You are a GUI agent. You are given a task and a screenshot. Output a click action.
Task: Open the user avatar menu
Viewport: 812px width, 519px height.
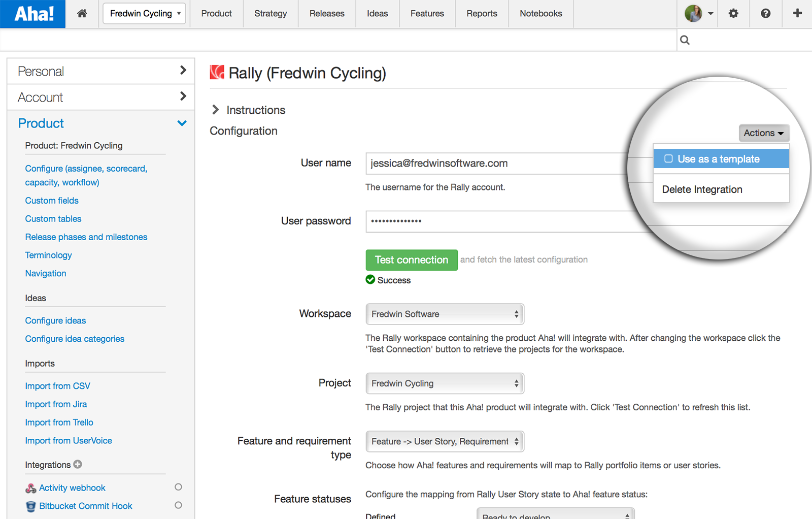click(x=699, y=14)
